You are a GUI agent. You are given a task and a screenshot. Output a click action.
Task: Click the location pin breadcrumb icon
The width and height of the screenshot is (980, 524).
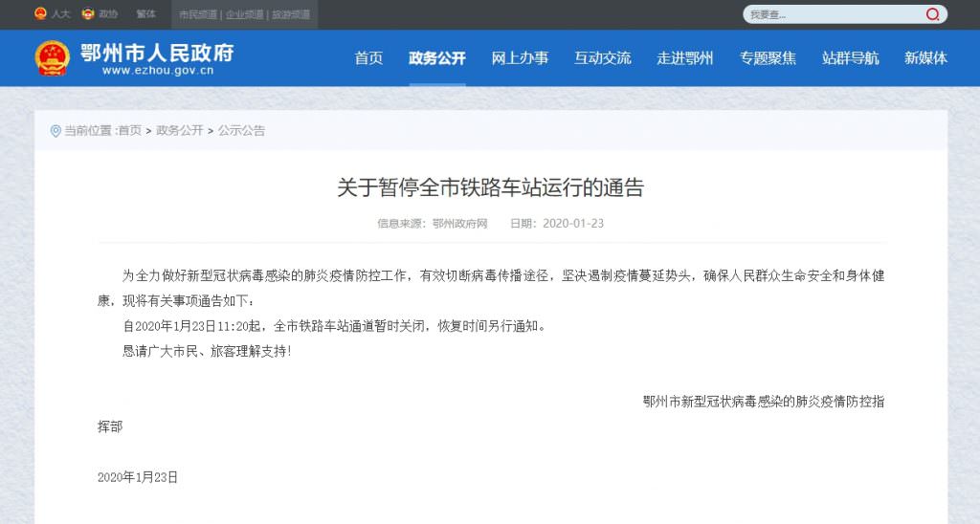pos(56,131)
